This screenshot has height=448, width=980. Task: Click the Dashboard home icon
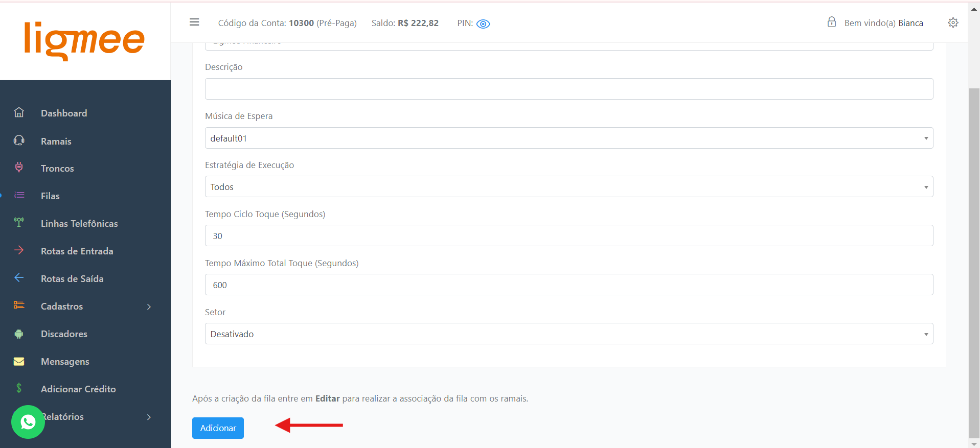coord(19,112)
